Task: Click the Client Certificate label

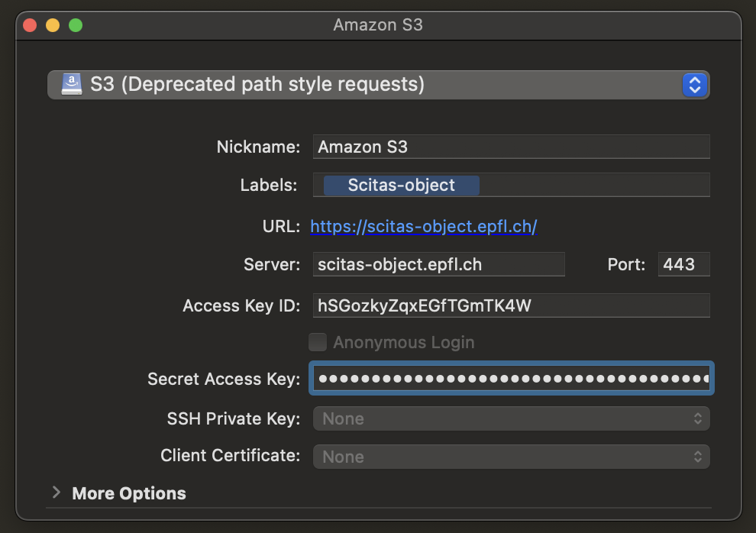Action: [x=230, y=455]
